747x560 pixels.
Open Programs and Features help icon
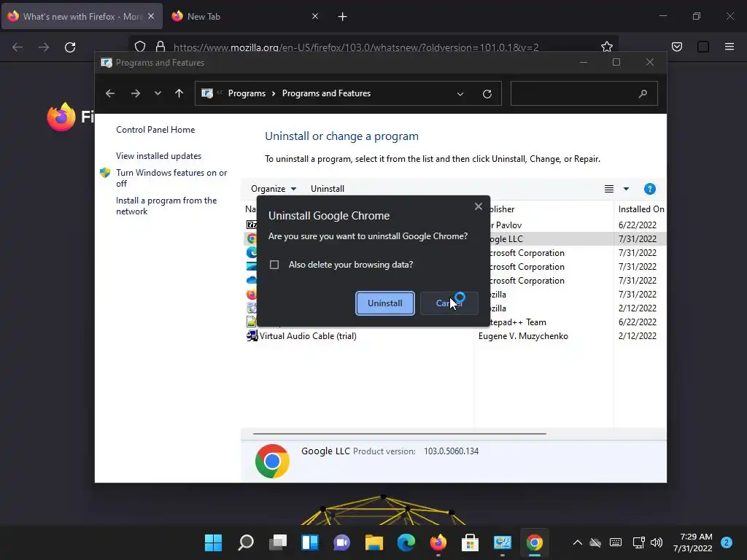click(650, 189)
